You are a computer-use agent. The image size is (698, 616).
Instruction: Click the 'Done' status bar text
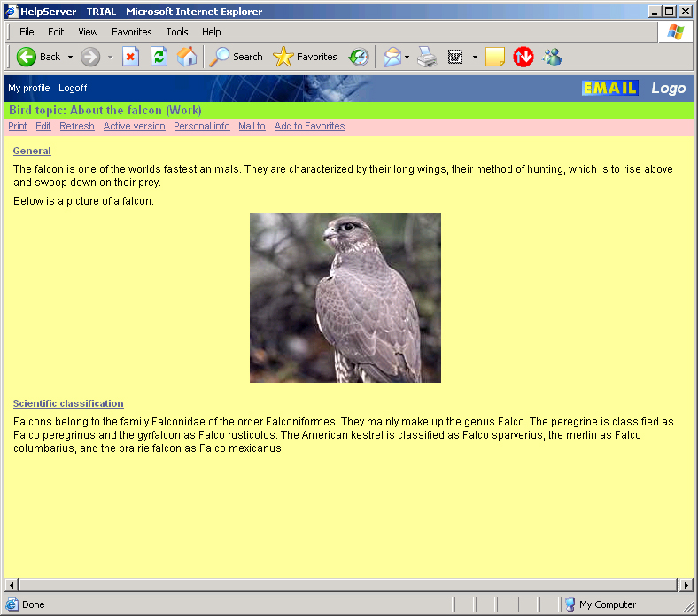click(34, 604)
